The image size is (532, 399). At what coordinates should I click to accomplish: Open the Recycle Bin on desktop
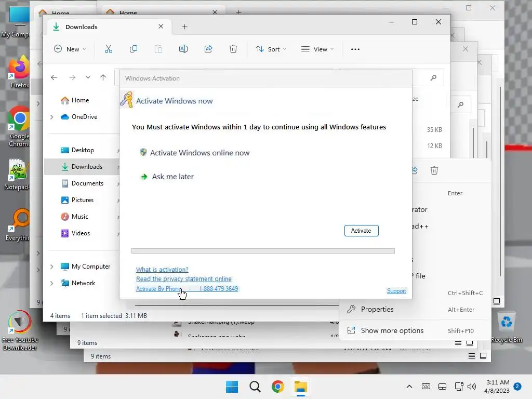tap(507, 328)
